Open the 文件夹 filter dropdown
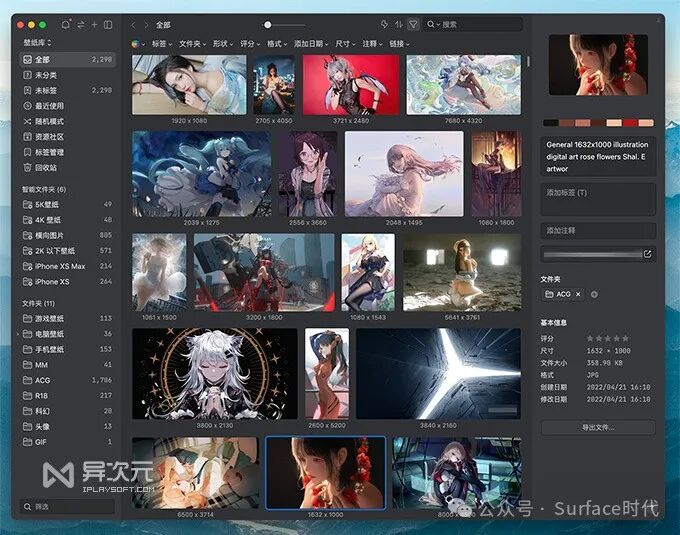Screen dimensions: 680x535 click(x=193, y=44)
